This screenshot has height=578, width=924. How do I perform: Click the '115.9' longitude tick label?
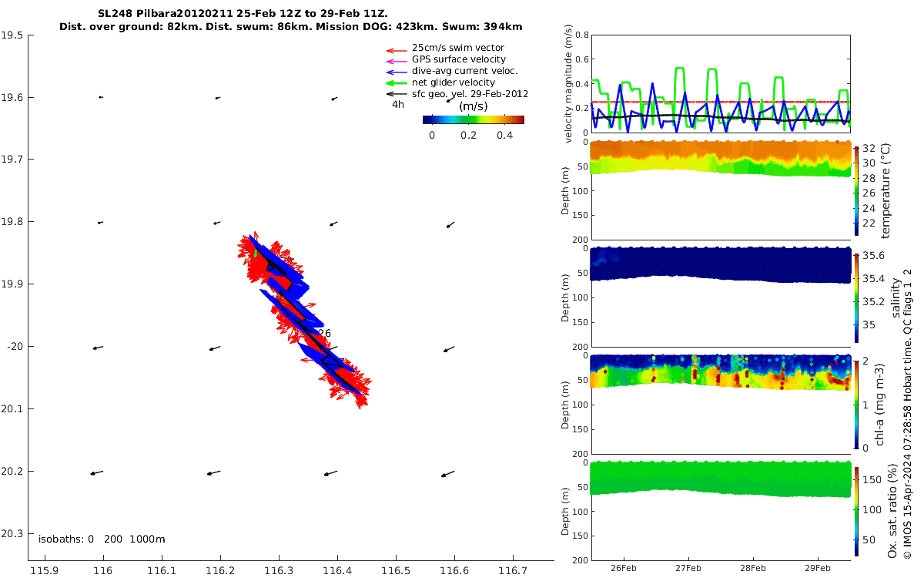click(x=45, y=570)
